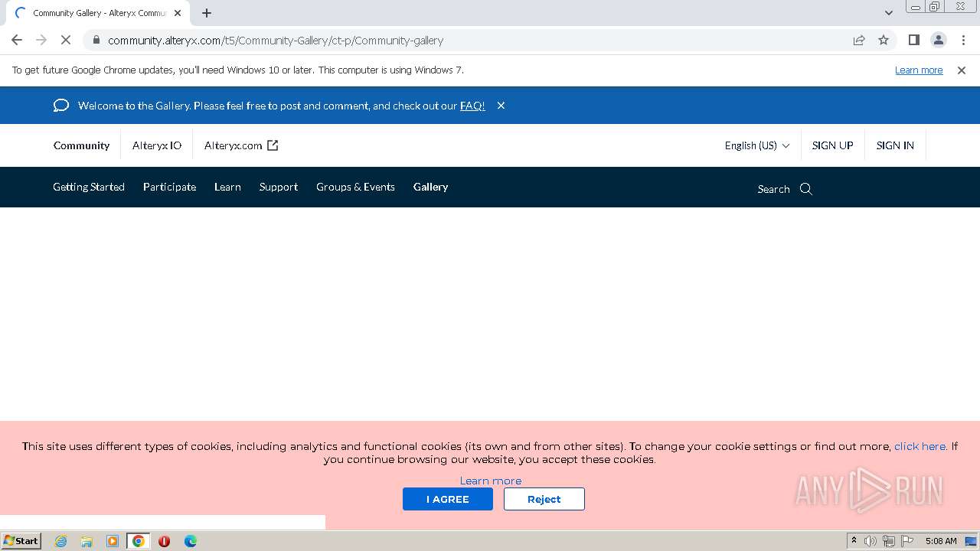
Task: Stop loading the page
Action: (x=66, y=40)
